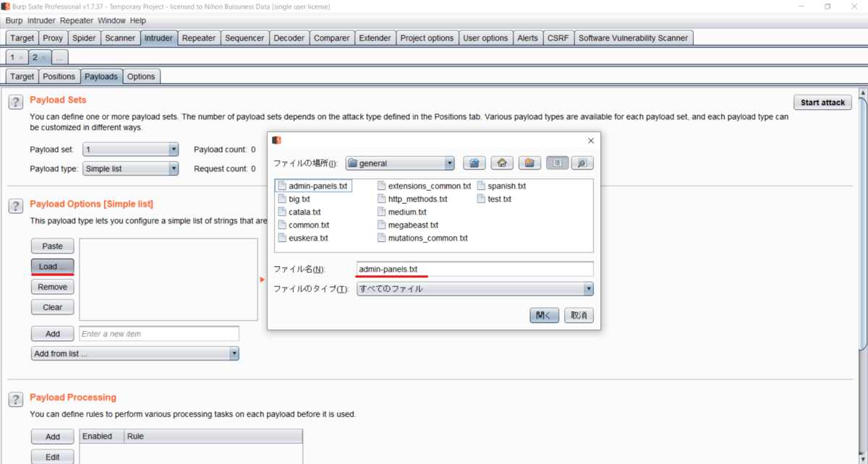Select admin-panels.txt in the file list

[314, 186]
